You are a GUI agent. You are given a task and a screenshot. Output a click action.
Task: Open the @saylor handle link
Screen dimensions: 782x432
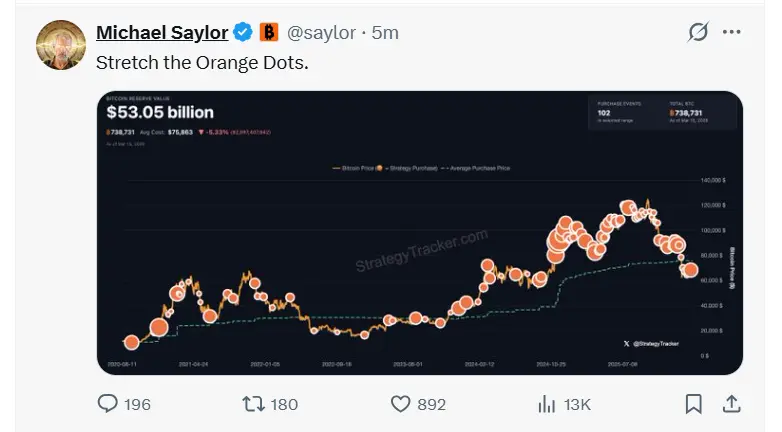(x=321, y=33)
